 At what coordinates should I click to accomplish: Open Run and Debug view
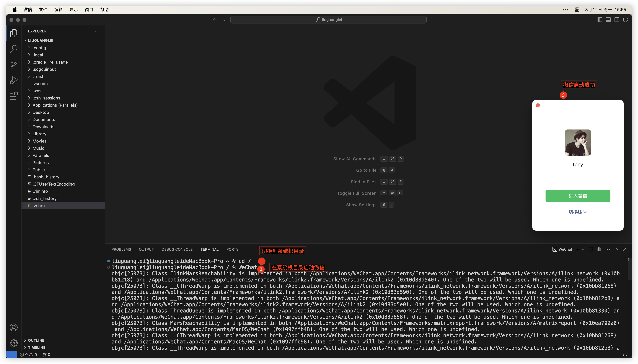pyautogui.click(x=14, y=80)
